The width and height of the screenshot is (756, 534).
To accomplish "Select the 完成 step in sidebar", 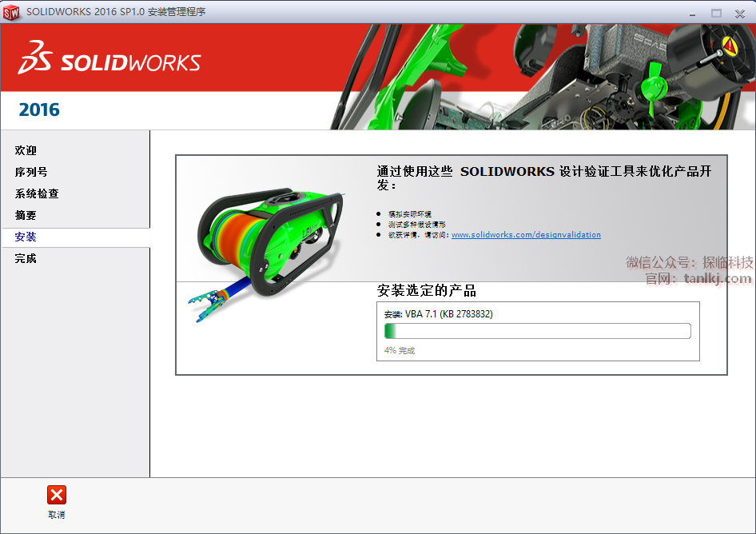I will point(26,259).
